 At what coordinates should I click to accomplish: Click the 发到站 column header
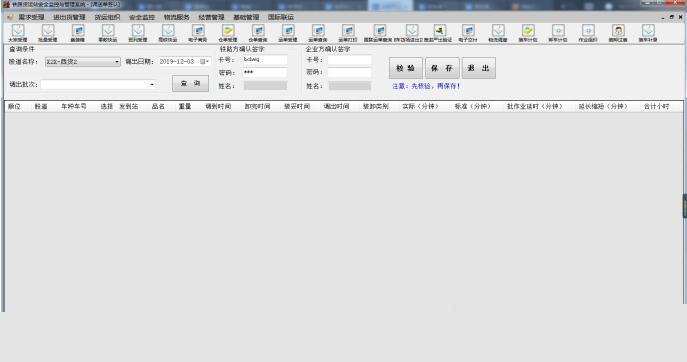click(x=129, y=106)
